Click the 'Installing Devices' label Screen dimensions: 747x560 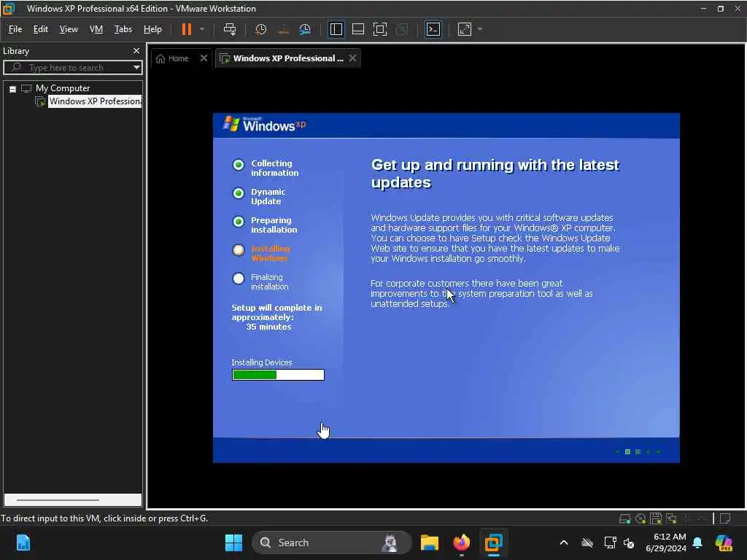pos(262,362)
